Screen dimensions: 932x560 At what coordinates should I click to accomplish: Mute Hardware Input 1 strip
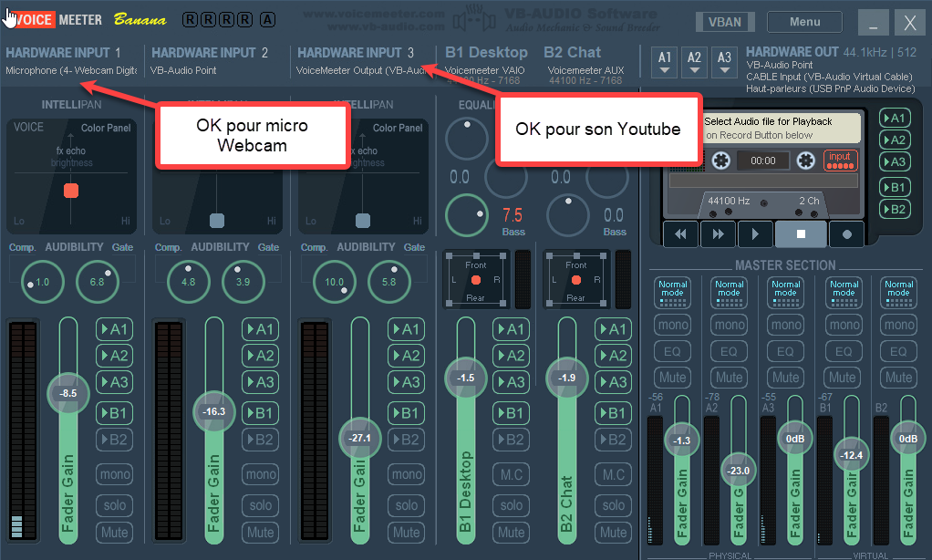point(114,532)
